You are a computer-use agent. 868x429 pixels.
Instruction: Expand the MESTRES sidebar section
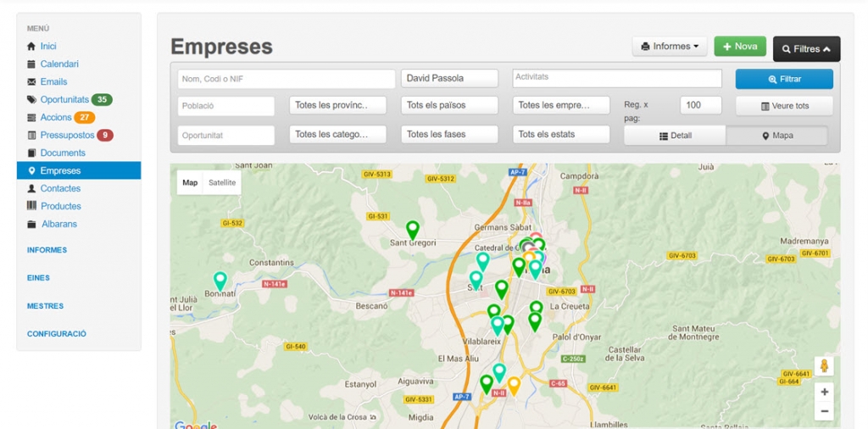pyautogui.click(x=46, y=306)
